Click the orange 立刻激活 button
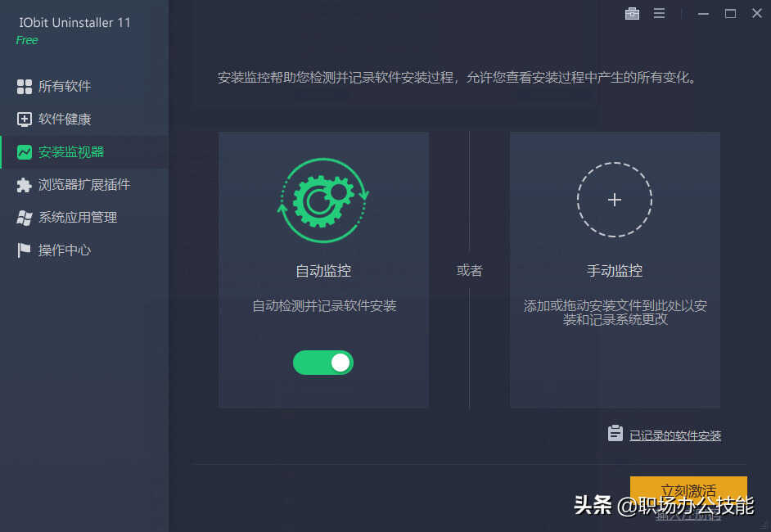Image resolution: width=771 pixels, height=532 pixels. click(x=688, y=491)
